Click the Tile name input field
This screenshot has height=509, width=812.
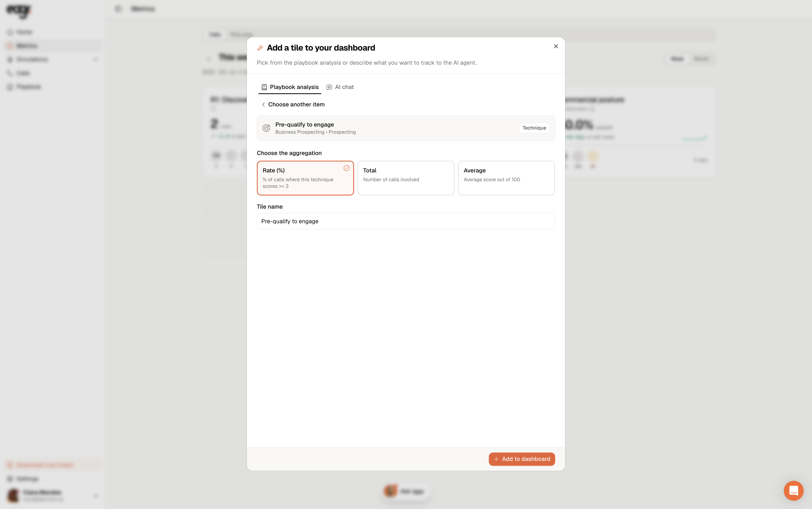[x=406, y=221]
